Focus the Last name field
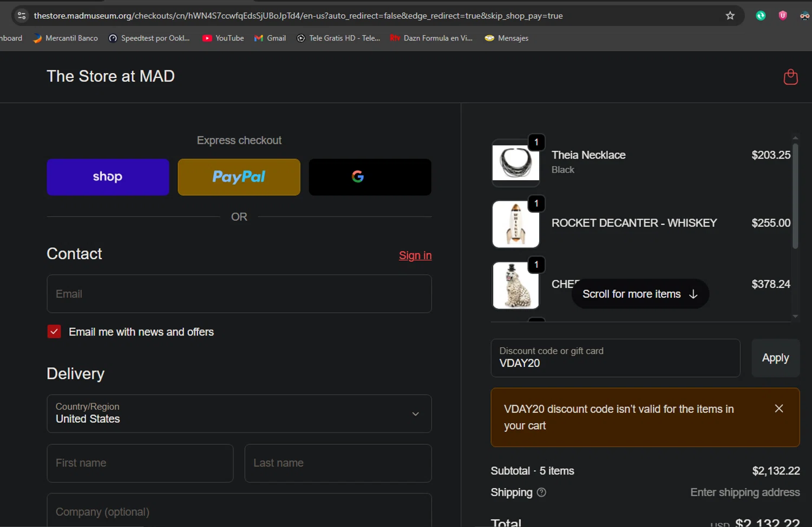 click(338, 463)
